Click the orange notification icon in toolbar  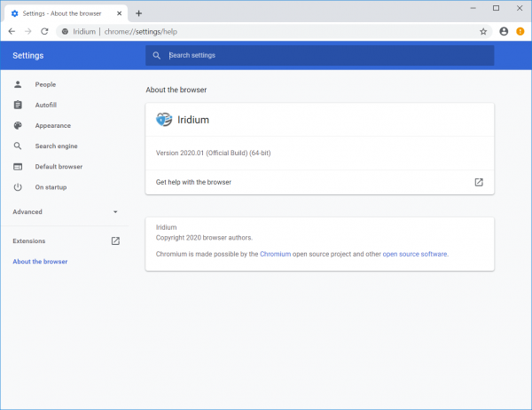pos(520,31)
